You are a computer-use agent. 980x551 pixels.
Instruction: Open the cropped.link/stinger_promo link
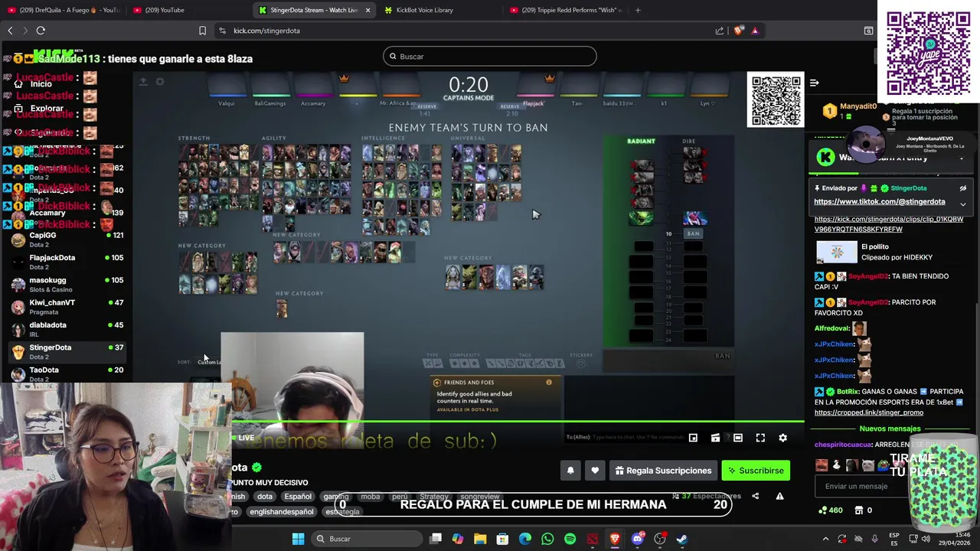click(869, 412)
